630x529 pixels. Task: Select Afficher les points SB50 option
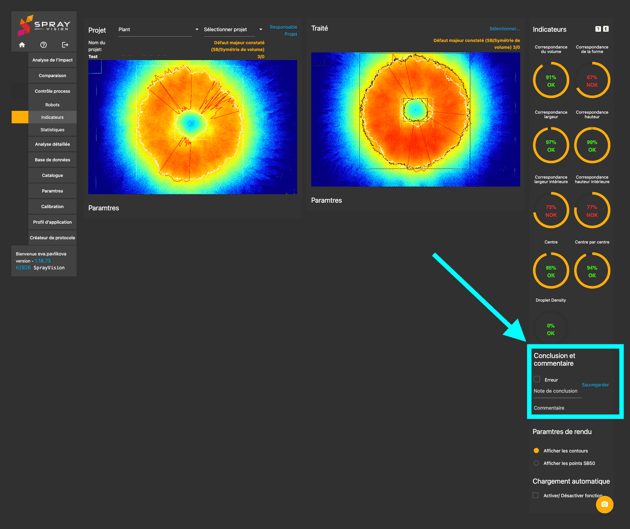click(x=537, y=463)
